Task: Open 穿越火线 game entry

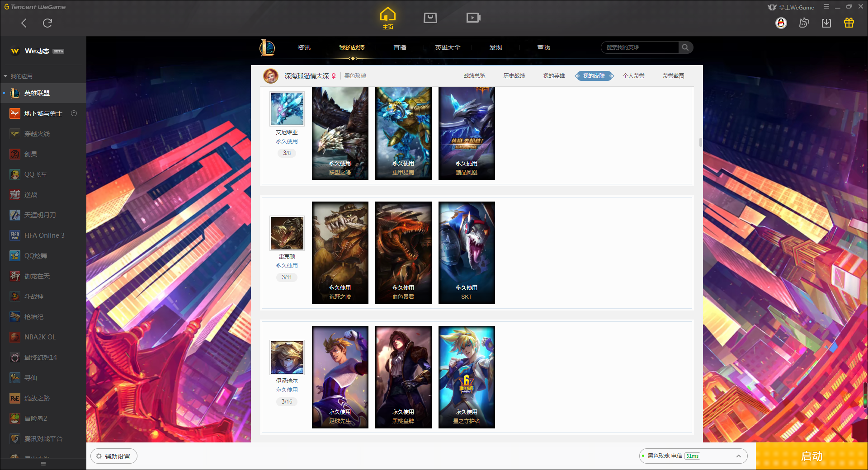Action: click(43, 134)
